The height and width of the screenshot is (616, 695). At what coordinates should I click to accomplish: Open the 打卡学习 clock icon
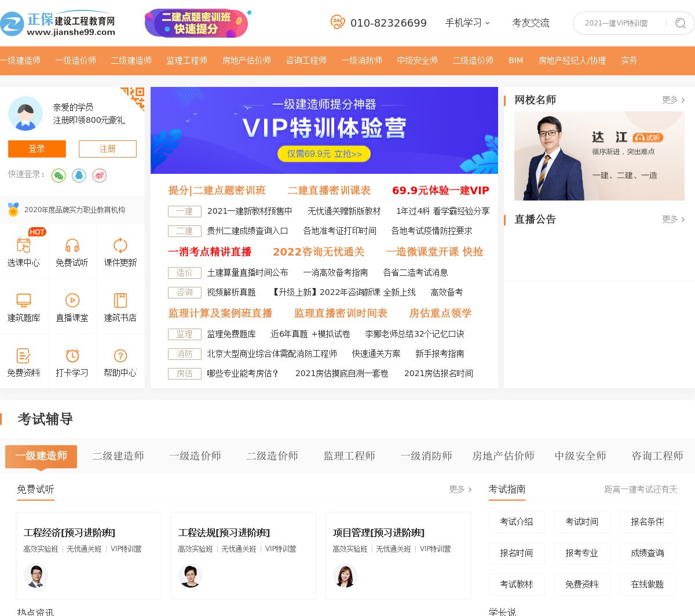(72, 355)
